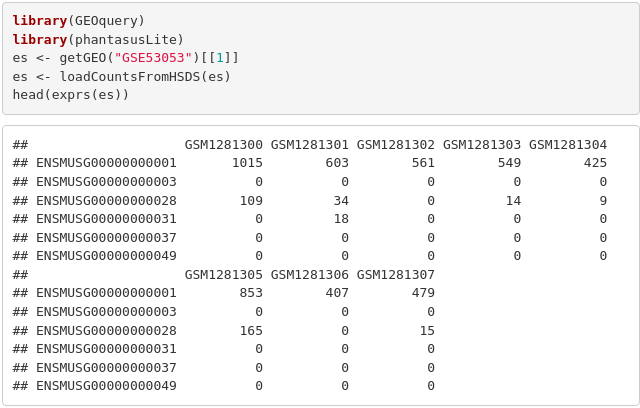
Task: Click the value 165 in the output
Action: 251,330
